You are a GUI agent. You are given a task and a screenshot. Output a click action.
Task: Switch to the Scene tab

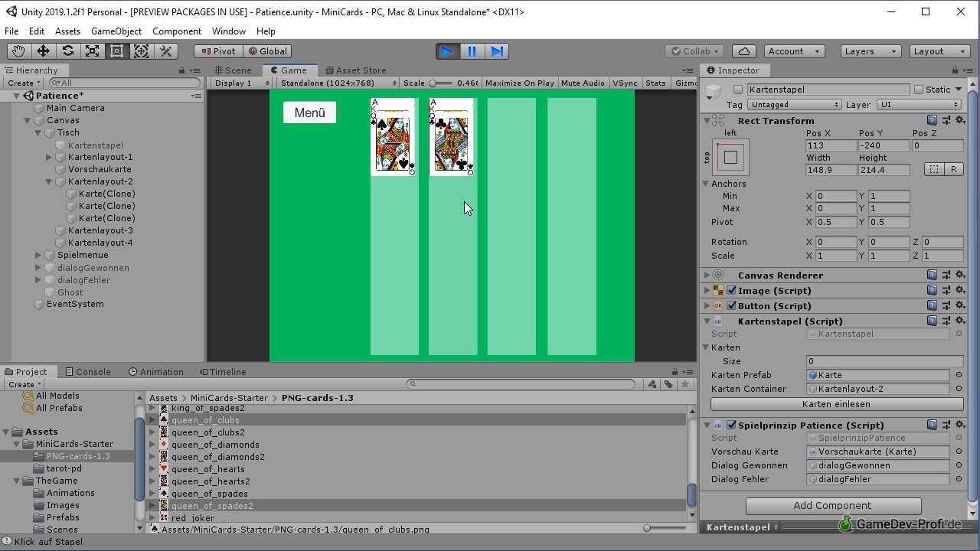click(231, 70)
